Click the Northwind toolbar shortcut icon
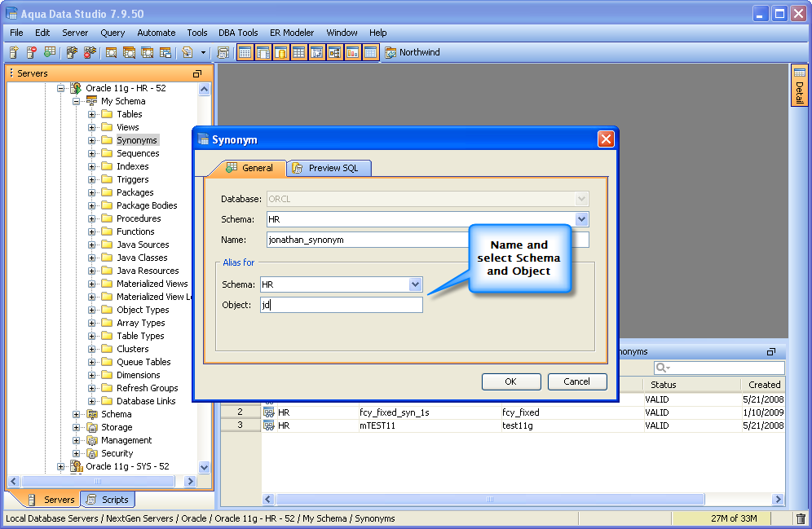The image size is (812, 529). pyautogui.click(x=391, y=52)
